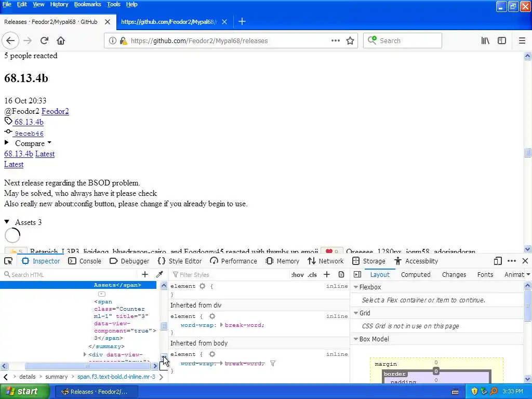Bookmark this page with the star icon
The height and width of the screenshot is (399, 532).
click(350, 41)
